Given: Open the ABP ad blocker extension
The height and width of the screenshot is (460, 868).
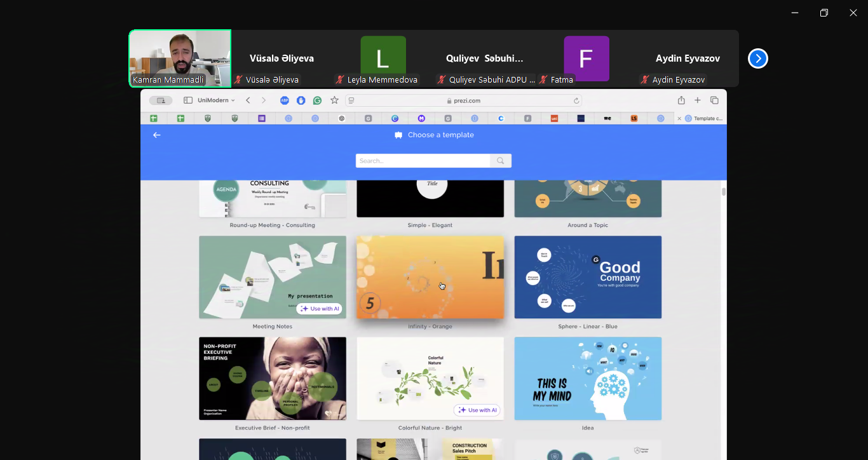Looking at the screenshot, I should coord(285,100).
